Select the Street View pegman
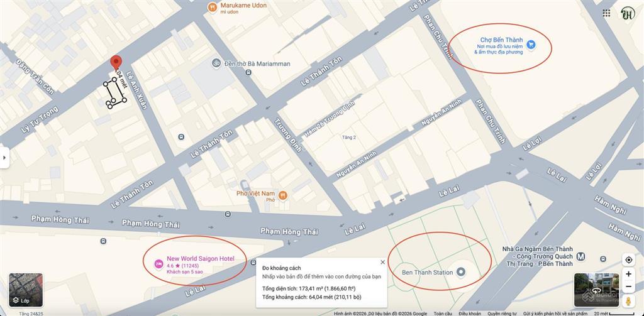This screenshot has width=644, height=316. coord(628,301)
